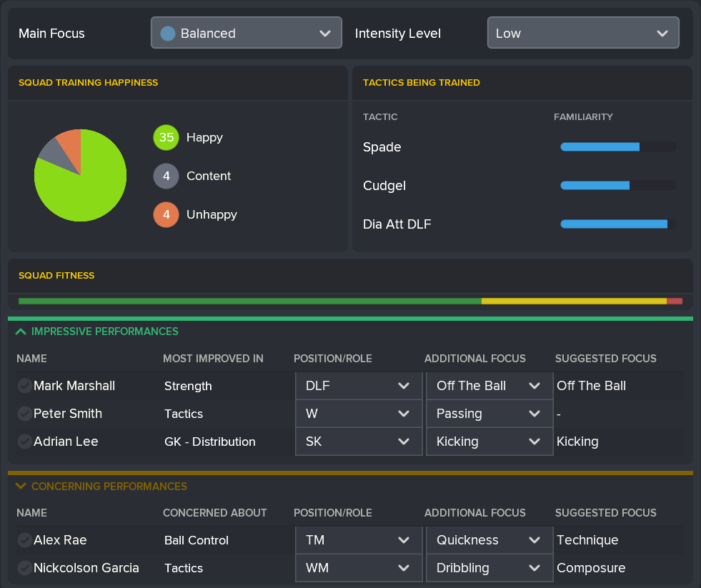The height and width of the screenshot is (588, 701).
Task: Click the orange Unhappy count badge
Action: coord(166,214)
